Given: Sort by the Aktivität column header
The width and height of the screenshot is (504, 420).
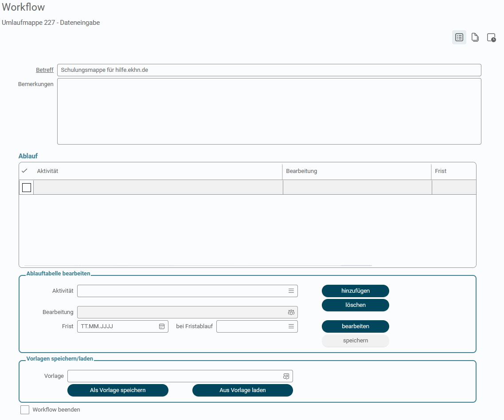Looking at the screenshot, I should coord(47,171).
